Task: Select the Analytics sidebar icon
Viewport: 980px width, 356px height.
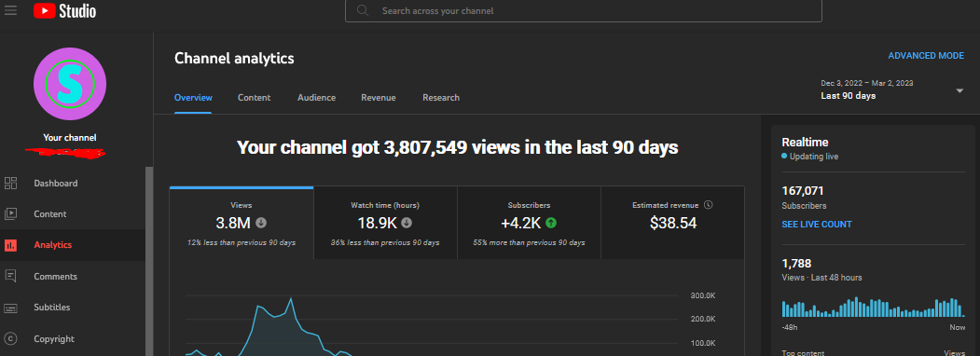Action: (10, 245)
